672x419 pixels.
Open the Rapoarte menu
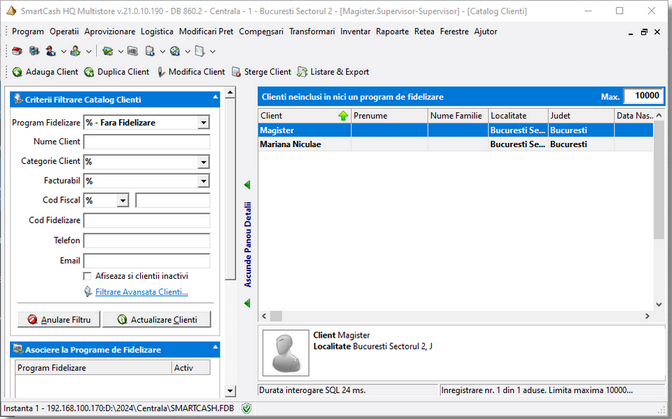[x=392, y=32]
